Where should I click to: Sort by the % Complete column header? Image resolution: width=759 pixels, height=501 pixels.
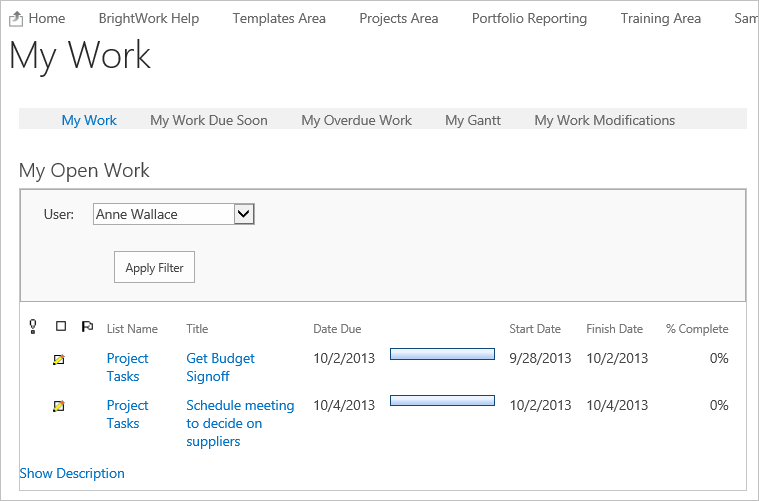click(697, 329)
